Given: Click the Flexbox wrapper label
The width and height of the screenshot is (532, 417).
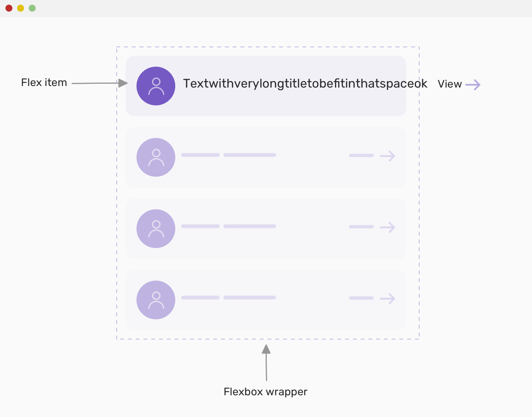Looking at the screenshot, I should tap(266, 392).
